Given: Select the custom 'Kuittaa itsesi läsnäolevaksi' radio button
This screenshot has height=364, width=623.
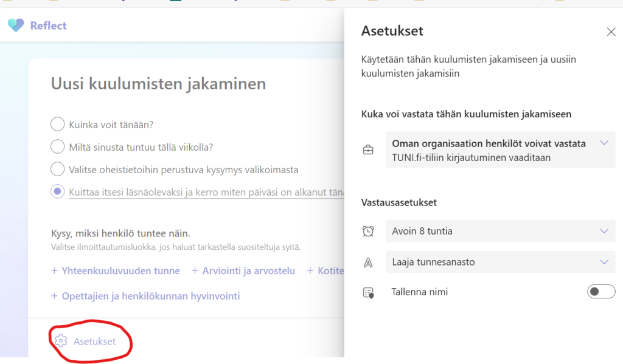Looking at the screenshot, I should tap(58, 191).
